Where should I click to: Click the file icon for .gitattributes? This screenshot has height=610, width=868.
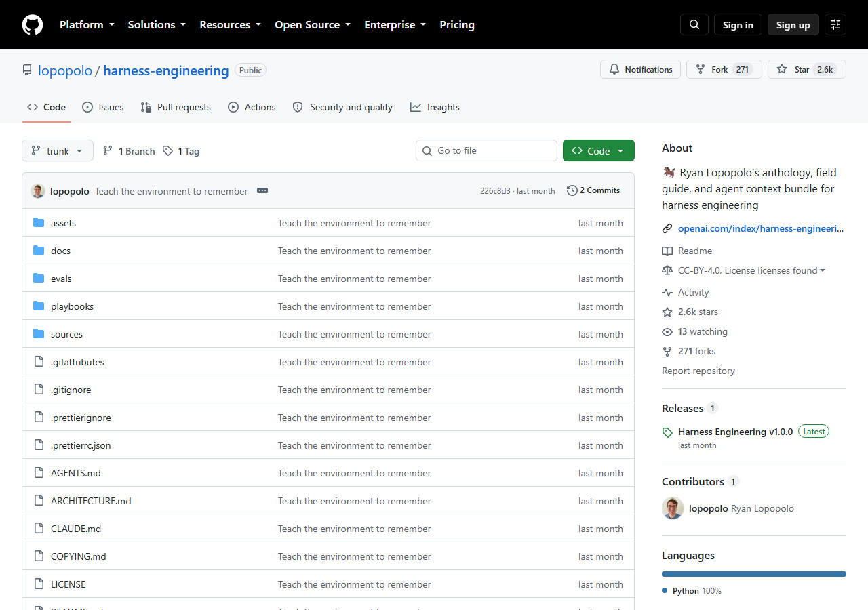tap(39, 362)
